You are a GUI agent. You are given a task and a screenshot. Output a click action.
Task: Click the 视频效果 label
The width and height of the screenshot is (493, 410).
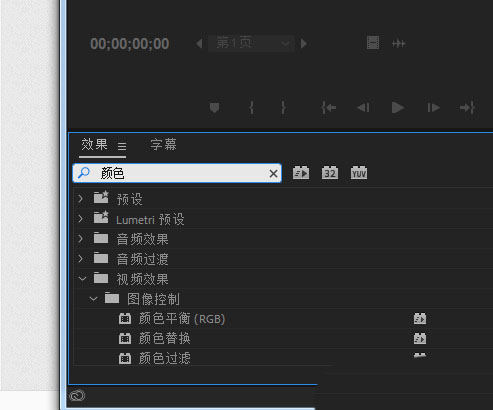pos(142,279)
